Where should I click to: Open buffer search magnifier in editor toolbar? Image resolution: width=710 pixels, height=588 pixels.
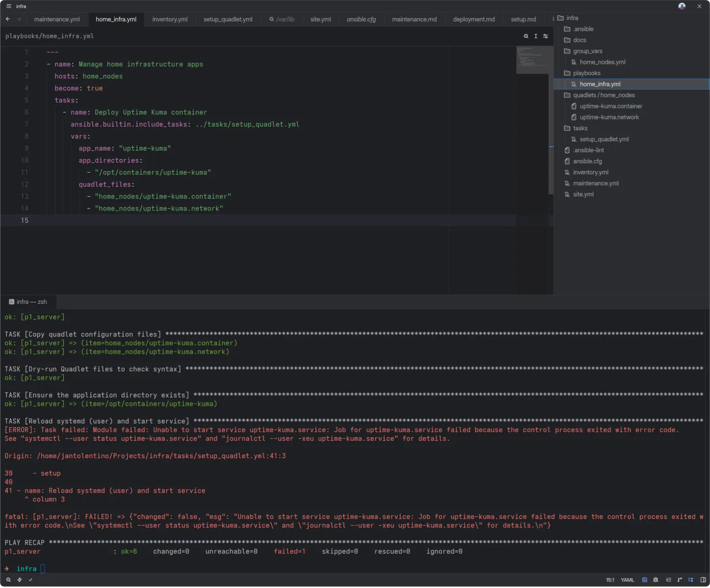click(x=526, y=36)
